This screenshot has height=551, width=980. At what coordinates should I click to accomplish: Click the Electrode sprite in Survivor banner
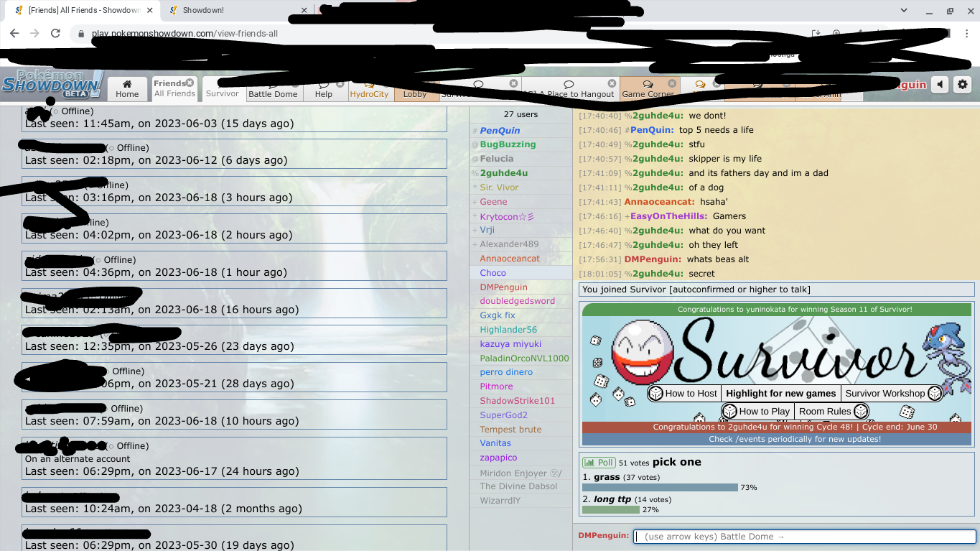pos(642,351)
